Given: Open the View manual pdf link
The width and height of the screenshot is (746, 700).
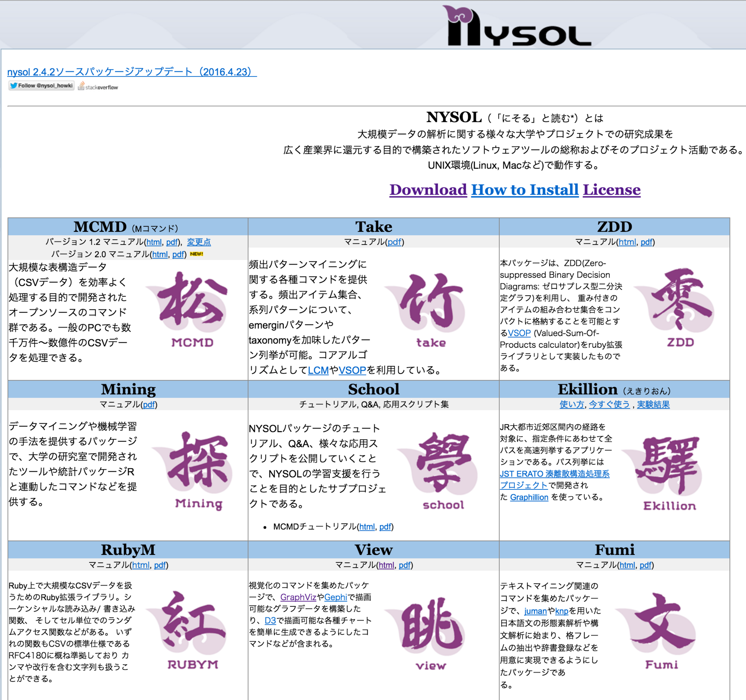Looking at the screenshot, I should click(x=405, y=565).
